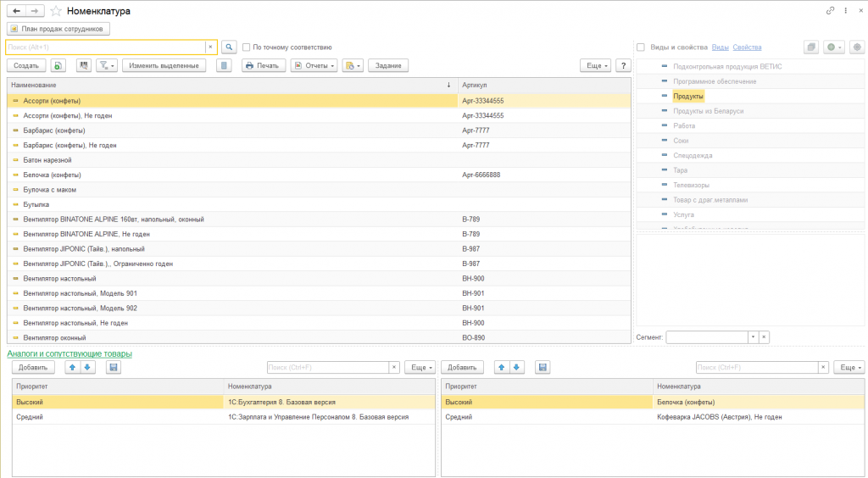Click the list document icon beside Изменить выделенные
Viewport: 868px width, 478px height.
(x=224, y=65)
